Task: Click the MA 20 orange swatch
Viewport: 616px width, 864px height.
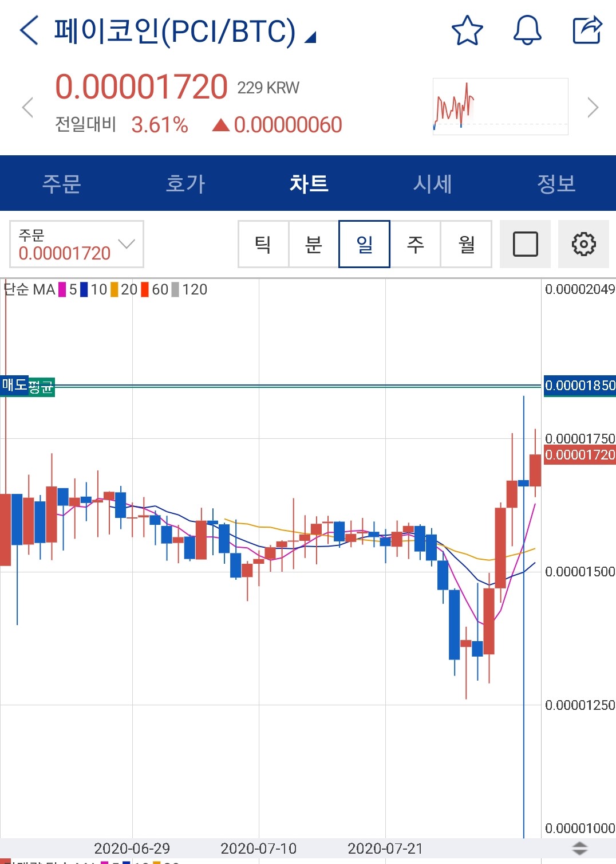Action: click(x=114, y=290)
